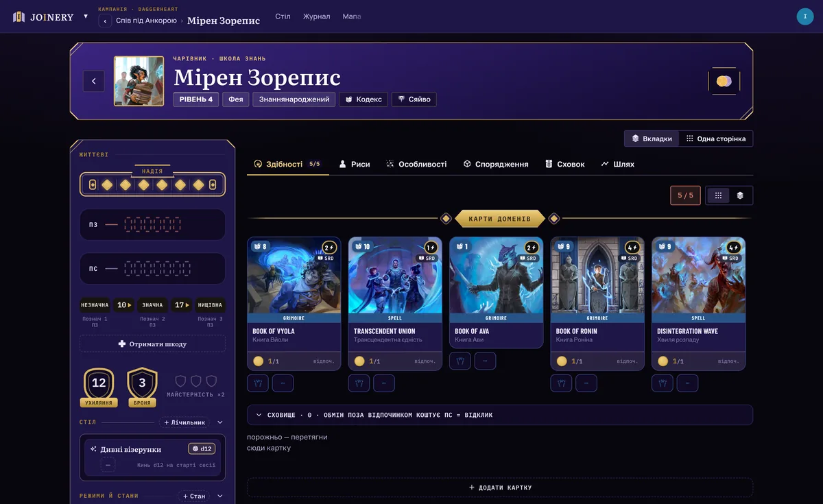
Task: Open the Transcendent Union card
Action: (395, 304)
